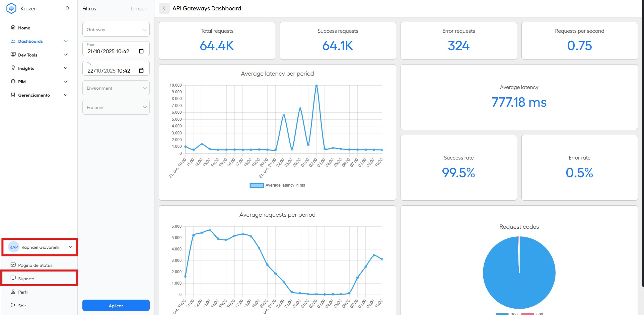The width and height of the screenshot is (644, 315).
Task: Open the Environment filter dropdown
Action: (x=116, y=88)
